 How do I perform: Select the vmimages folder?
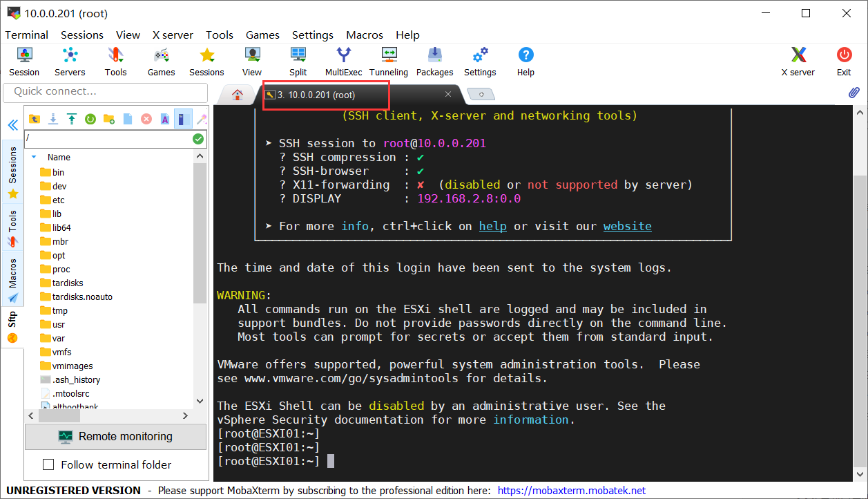coord(66,366)
